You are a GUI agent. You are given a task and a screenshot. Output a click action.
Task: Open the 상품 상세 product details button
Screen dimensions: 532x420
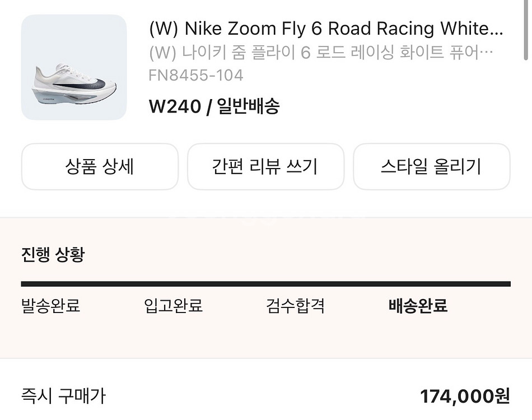pos(100,166)
